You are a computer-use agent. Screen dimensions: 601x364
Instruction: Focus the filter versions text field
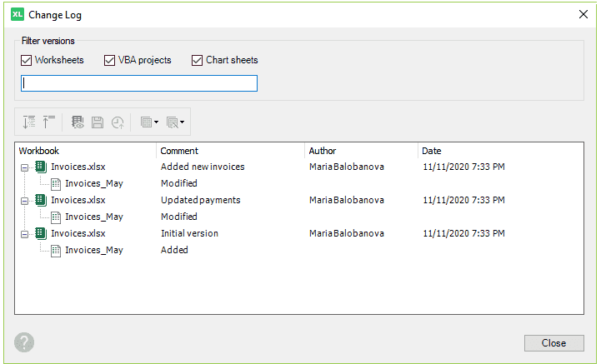139,83
